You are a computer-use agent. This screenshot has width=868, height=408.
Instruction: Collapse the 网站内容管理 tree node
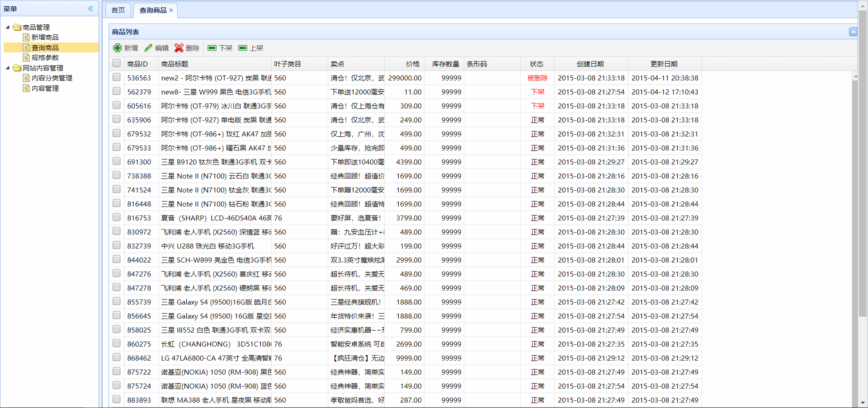[8, 68]
